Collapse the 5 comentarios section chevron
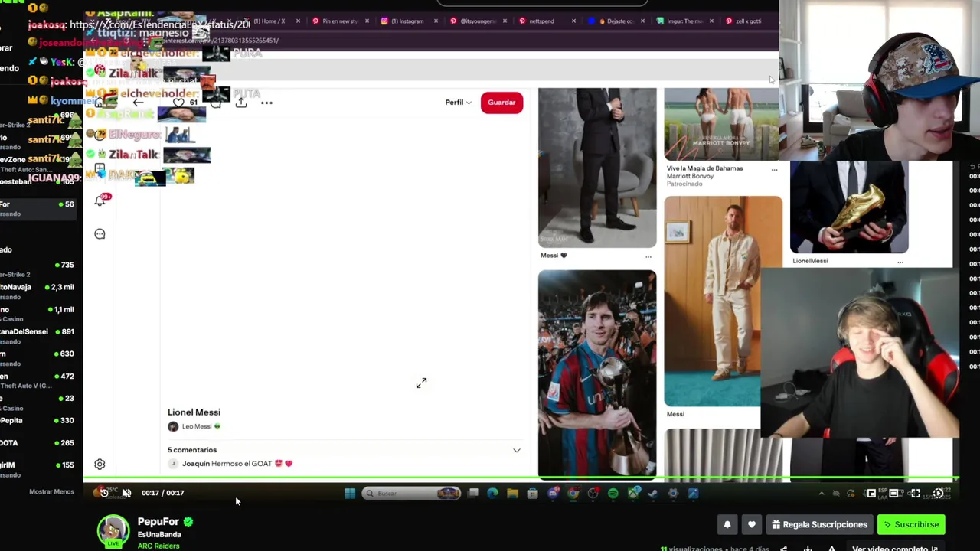 coord(516,450)
